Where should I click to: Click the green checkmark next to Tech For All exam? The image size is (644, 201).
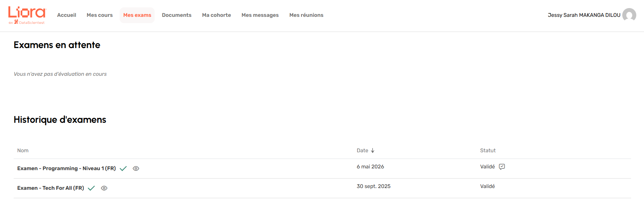coord(91,188)
